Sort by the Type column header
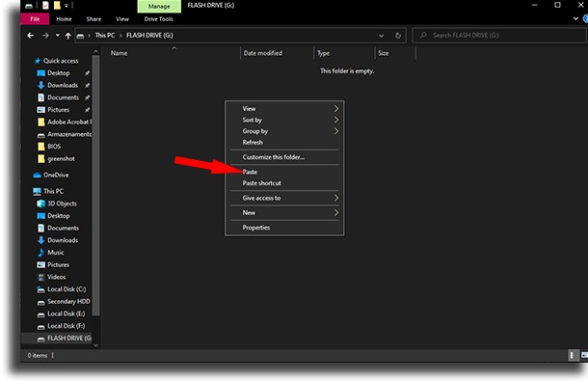The height and width of the screenshot is (381, 588). pos(323,53)
